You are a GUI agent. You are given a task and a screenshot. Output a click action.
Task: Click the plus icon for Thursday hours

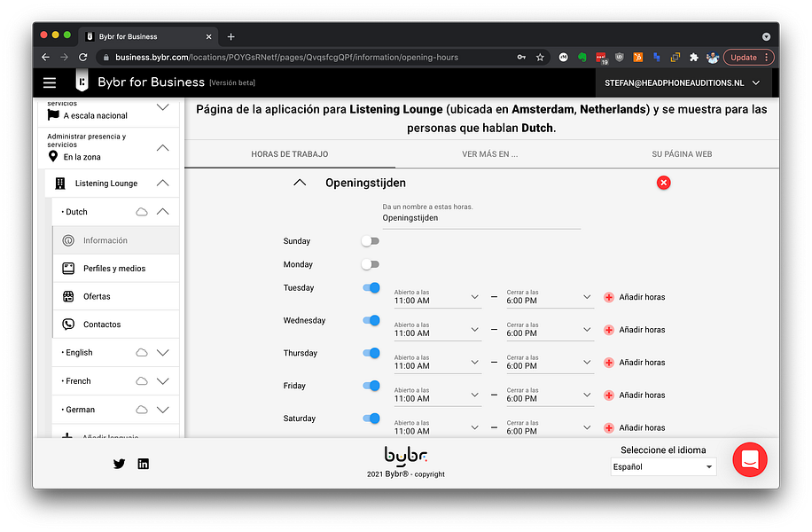[x=609, y=363]
